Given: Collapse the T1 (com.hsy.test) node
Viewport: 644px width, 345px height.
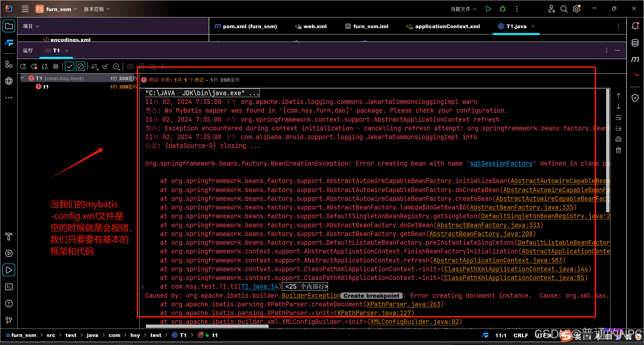Looking at the screenshot, I should (x=22, y=78).
